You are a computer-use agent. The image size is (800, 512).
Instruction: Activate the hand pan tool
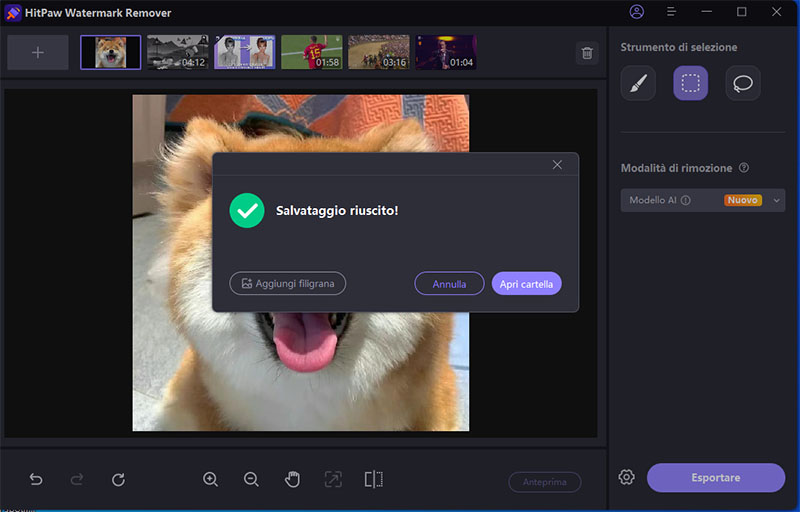(x=292, y=480)
